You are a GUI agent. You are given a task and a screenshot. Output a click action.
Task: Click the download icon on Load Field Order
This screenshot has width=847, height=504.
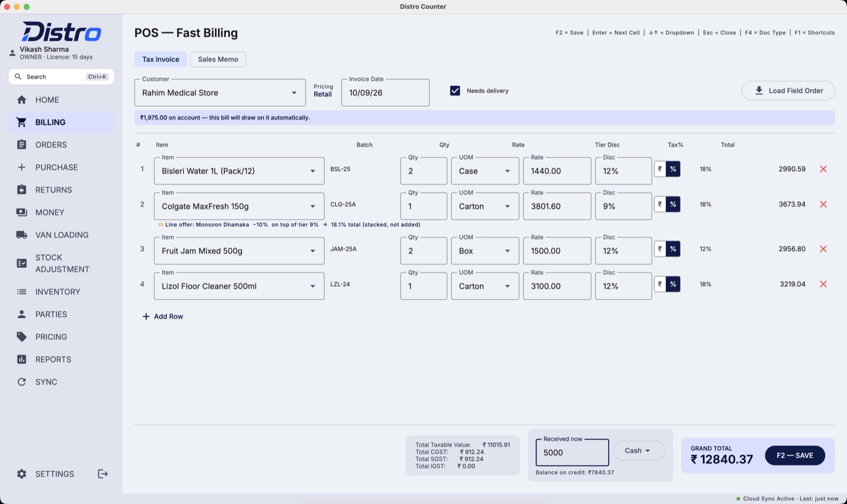pyautogui.click(x=759, y=91)
